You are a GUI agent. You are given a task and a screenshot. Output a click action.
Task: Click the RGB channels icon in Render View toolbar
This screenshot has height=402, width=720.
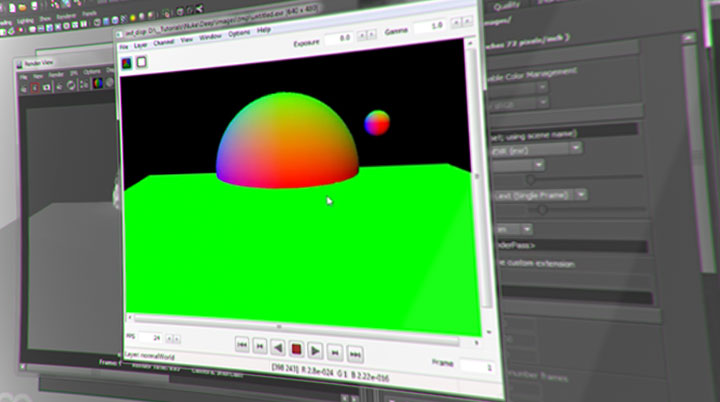(x=97, y=83)
